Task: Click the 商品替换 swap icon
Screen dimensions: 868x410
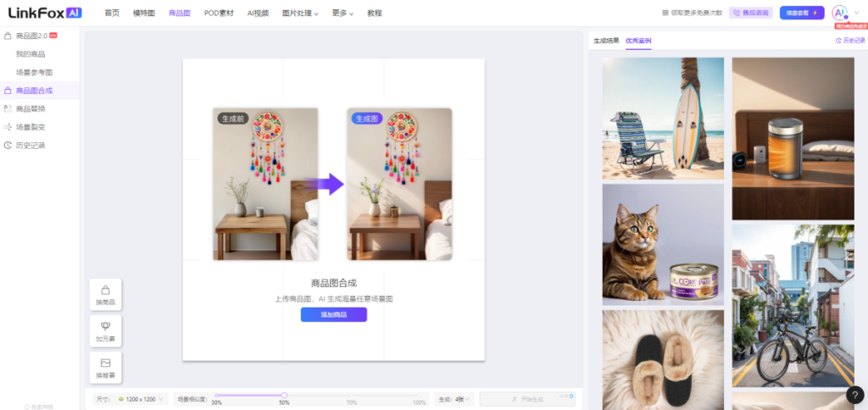Action: pyautogui.click(x=8, y=109)
